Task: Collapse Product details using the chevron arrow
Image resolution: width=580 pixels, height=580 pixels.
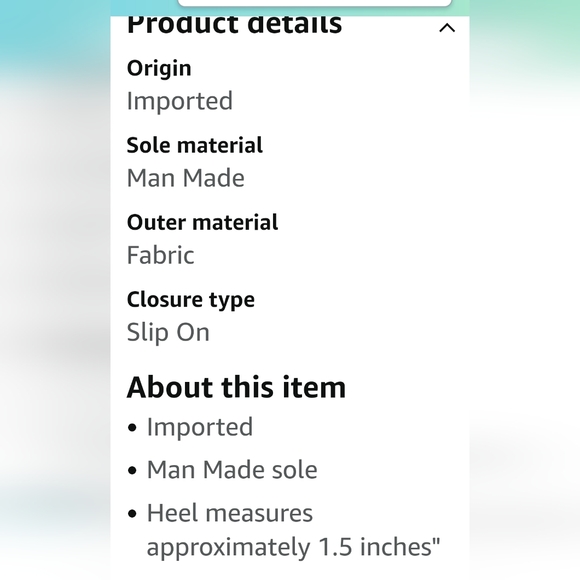Action: 447,28
